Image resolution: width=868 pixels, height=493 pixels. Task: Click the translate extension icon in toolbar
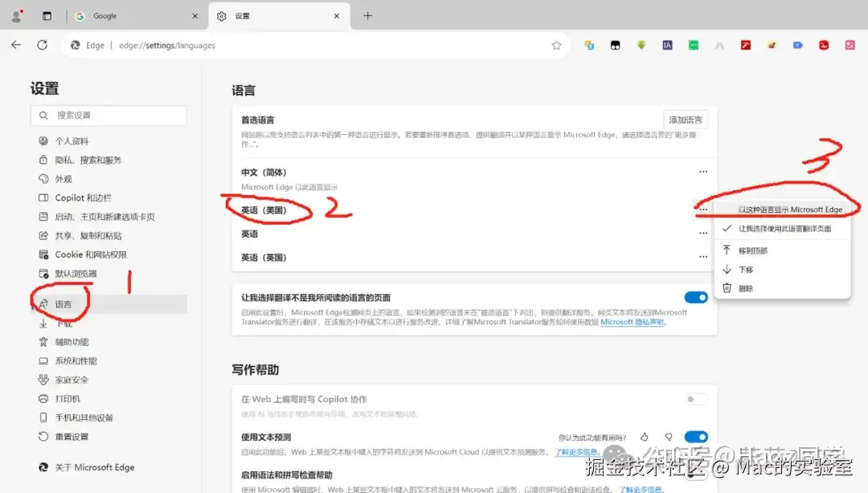(x=589, y=46)
